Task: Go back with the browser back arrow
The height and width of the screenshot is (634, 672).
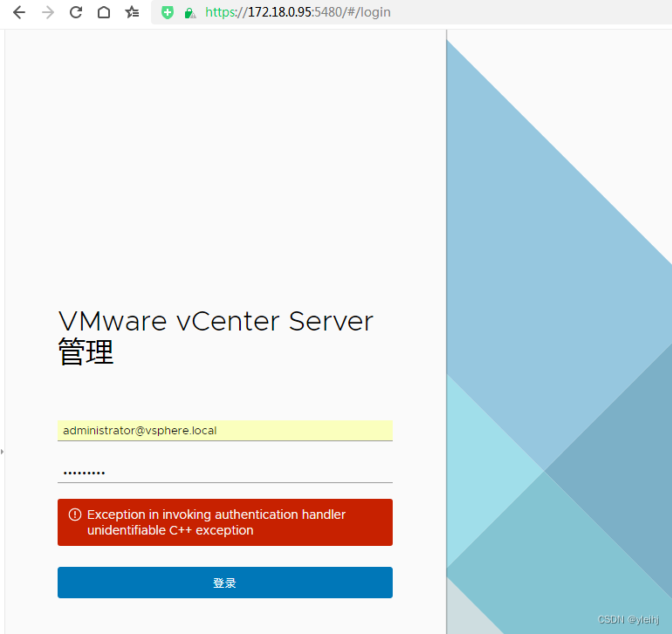Action: click(x=19, y=12)
